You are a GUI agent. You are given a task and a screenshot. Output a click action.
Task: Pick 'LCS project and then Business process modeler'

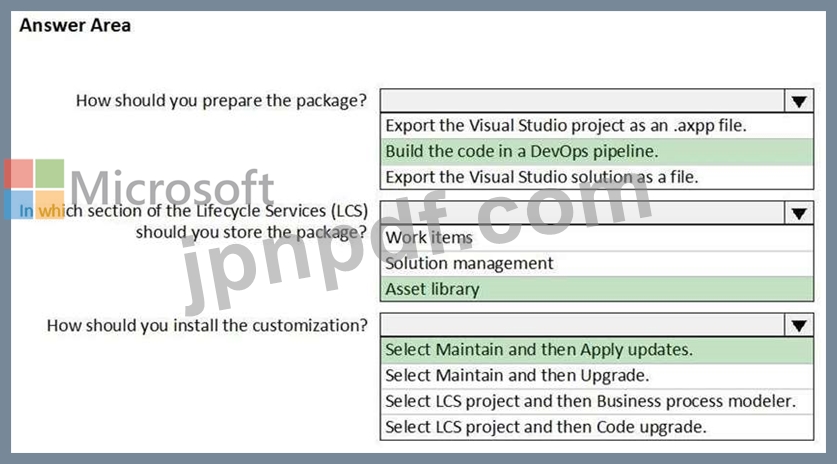(x=590, y=401)
